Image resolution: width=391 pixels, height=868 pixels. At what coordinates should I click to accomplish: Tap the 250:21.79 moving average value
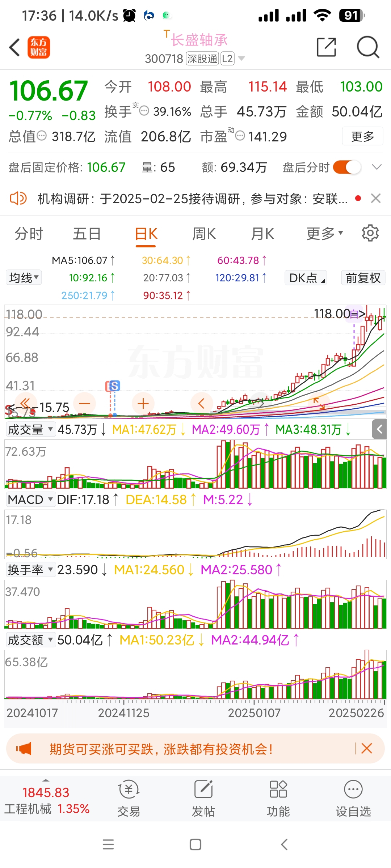point(88,295)
